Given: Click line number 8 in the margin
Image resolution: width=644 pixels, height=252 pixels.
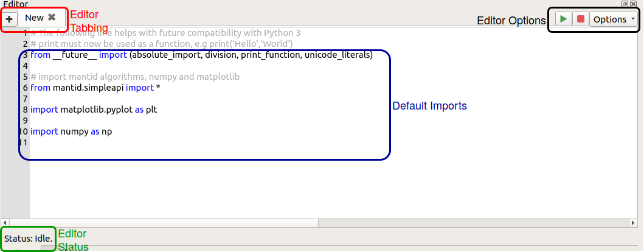Looking at the screenshot, I should click(25, 110).
